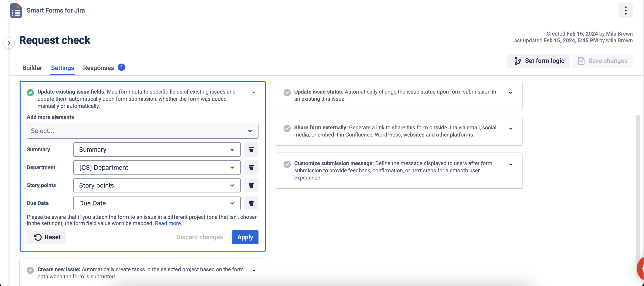The width and height of the screenshot is (644, 286).
Task: Collapse the Update existing issue fields panel
Action: 254,93
